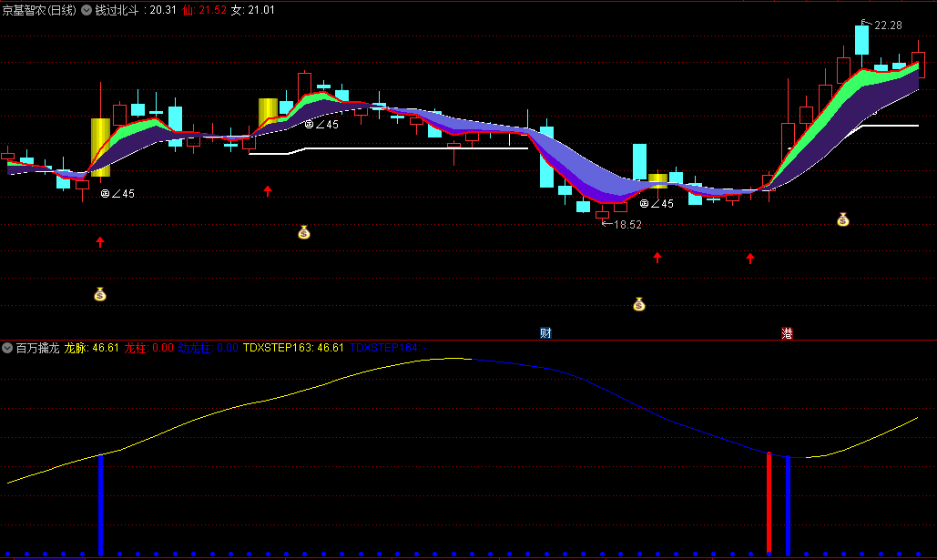Viewport: 937px width, 560px height.
Task: Click the blue vertical bar next to red bar
Action: tap(789, 505)
